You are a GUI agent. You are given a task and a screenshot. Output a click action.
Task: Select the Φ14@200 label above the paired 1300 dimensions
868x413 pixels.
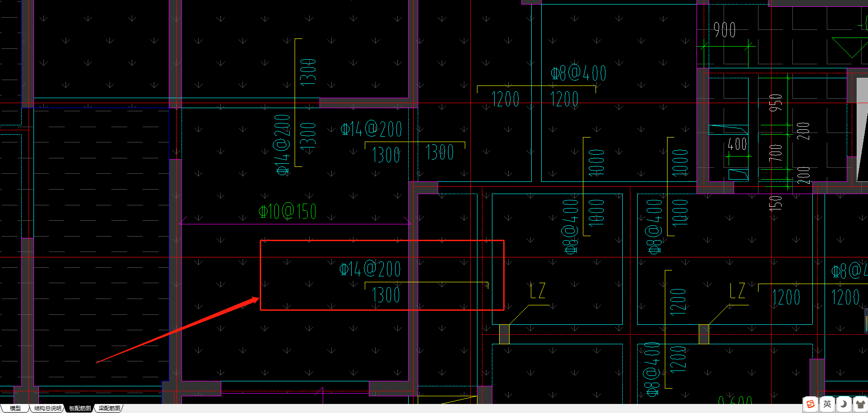point(371,129)
